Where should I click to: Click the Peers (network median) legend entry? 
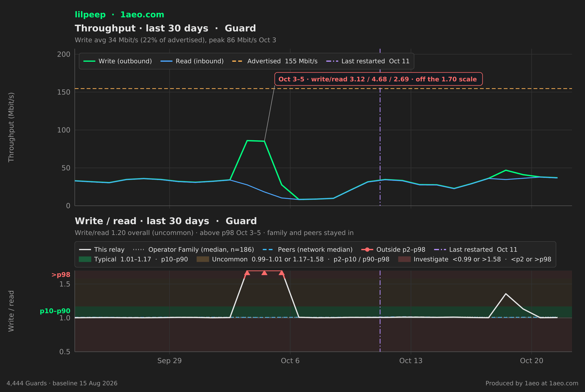(x=308, y=250)
